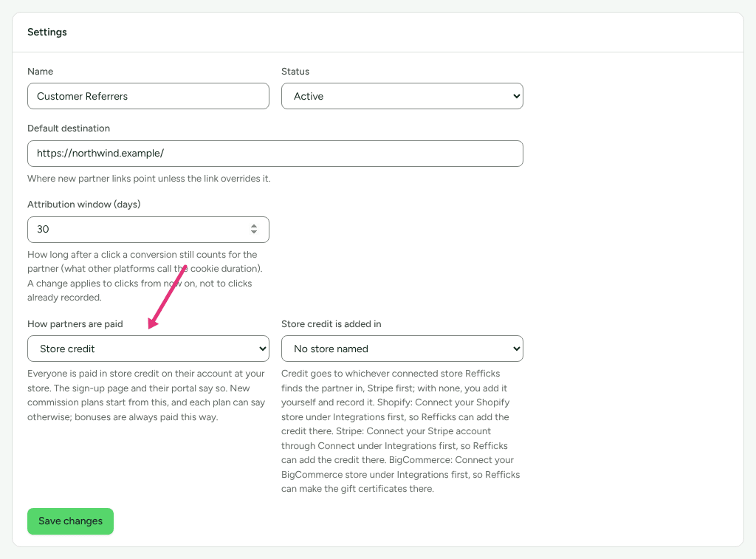756x559 pixels.
Task: Click 'Everyone is paid in store credit' description
Action: point(146,395)
